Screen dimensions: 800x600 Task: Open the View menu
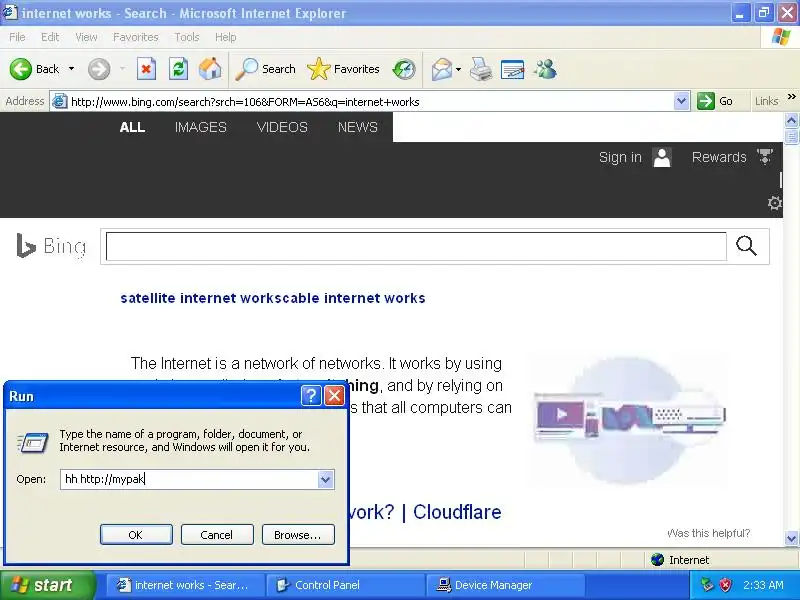86,37
